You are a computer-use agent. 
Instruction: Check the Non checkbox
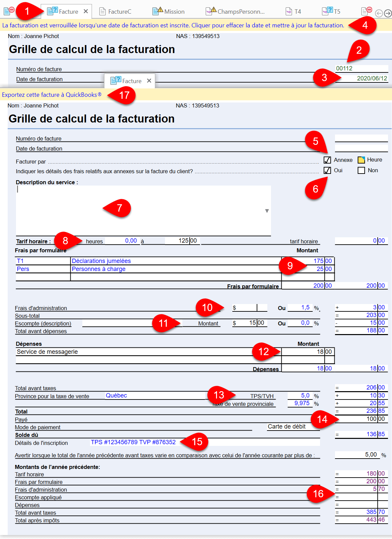point(361,171)
